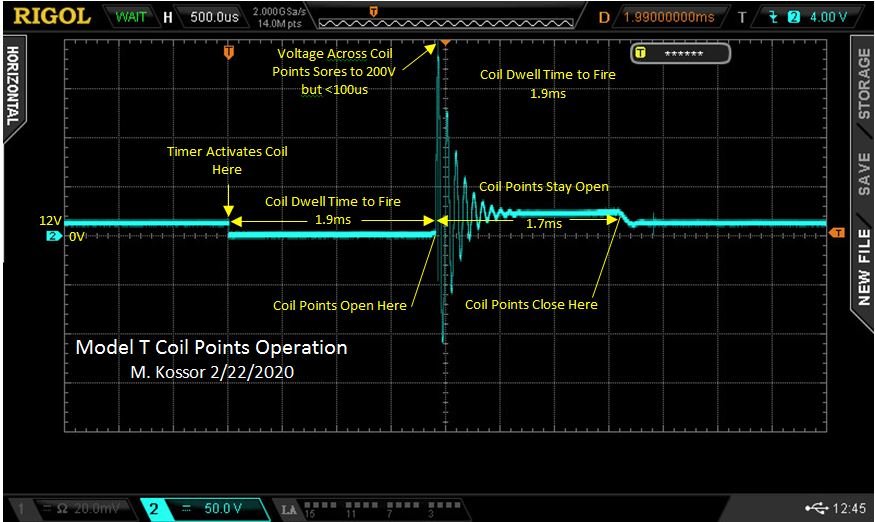The image size is (875, 522).
Task: Click the WAIT acquisition status indicator
Action: 130,17
